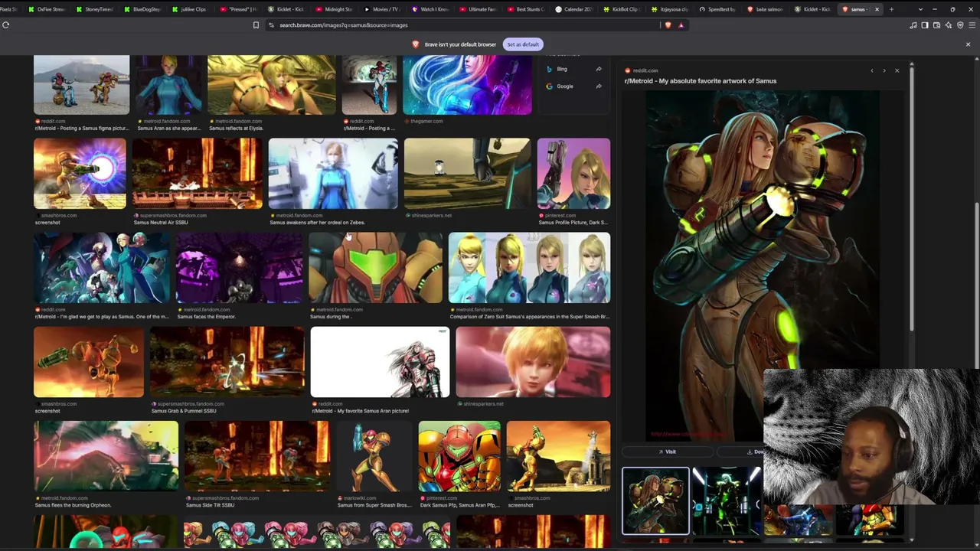
Task: Search Bing using the Bing share arrow
Action: (x=599, y=69)
